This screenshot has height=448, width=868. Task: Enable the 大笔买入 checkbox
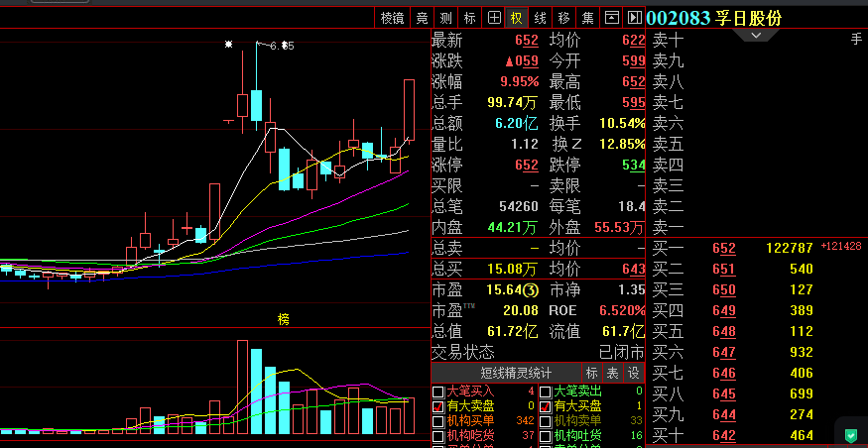(438, 392)
